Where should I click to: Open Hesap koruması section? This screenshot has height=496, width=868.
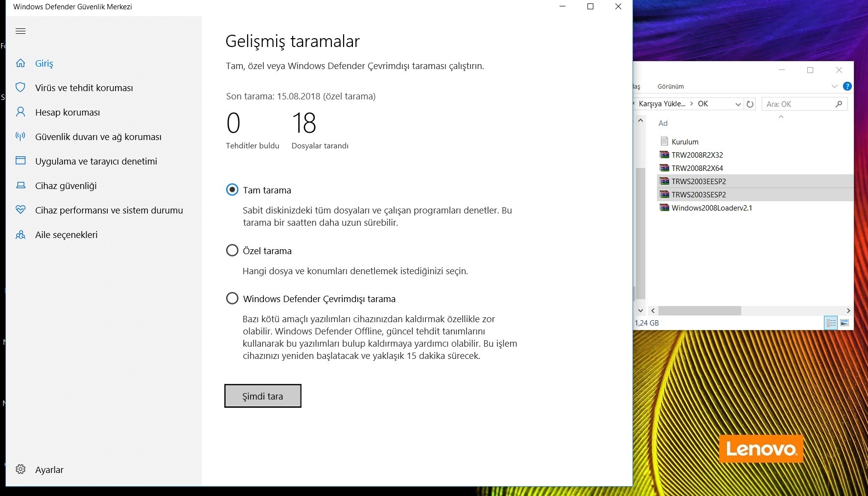pos(68,112)
